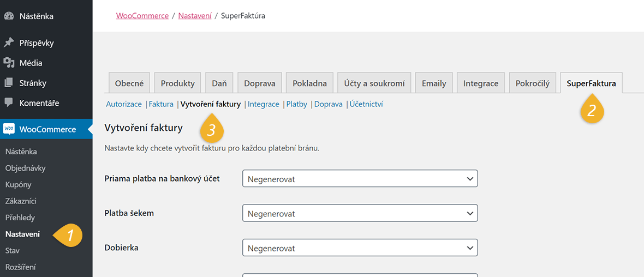This screenshot has height=277, width=644.
Task: Click the Média icon in sidebar
Action: click(9, 63)
